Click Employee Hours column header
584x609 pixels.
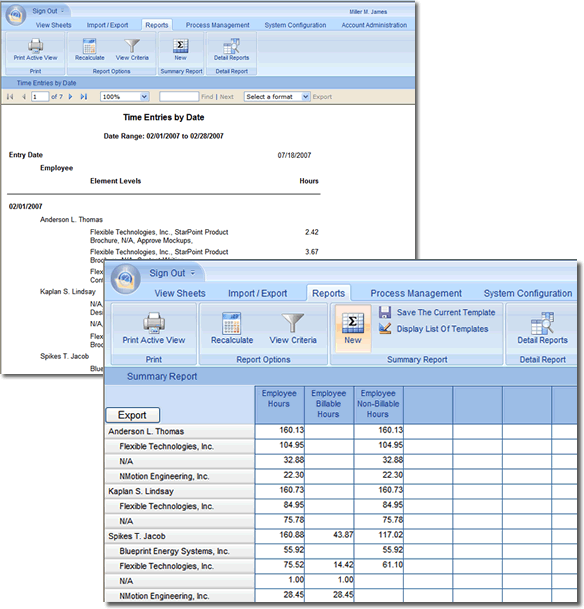(279, 404)
